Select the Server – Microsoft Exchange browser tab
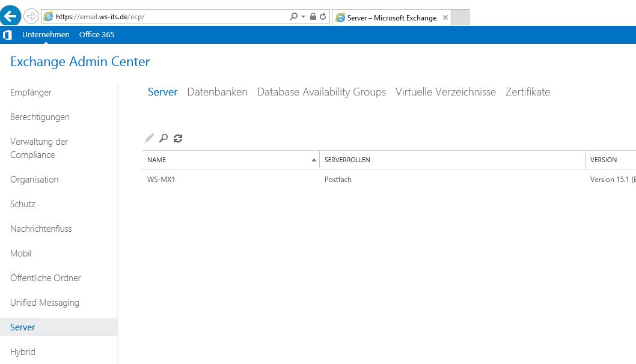Viewport: 636px width, 364px height. click(391, 18)
